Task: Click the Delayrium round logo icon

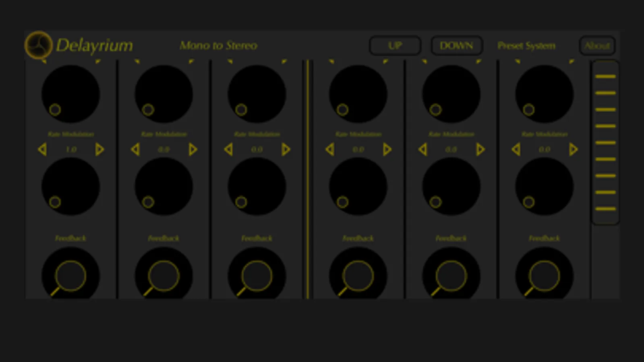Action: 38,45
